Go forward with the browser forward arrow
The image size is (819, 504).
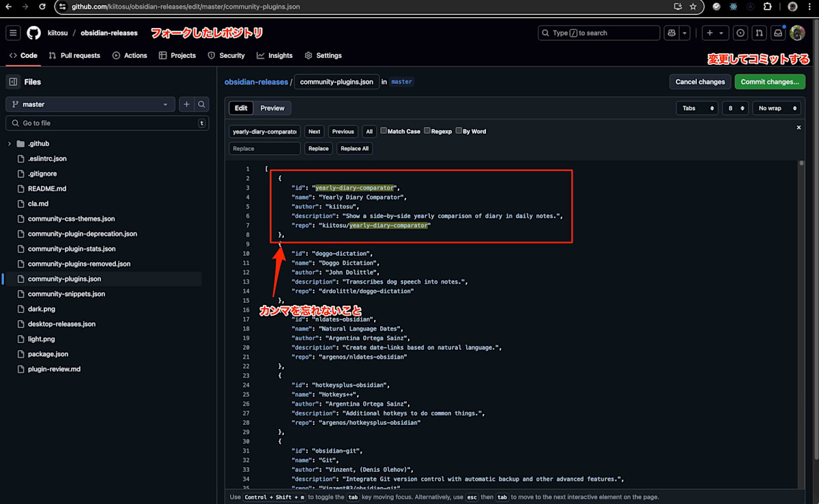coord(25,7)
